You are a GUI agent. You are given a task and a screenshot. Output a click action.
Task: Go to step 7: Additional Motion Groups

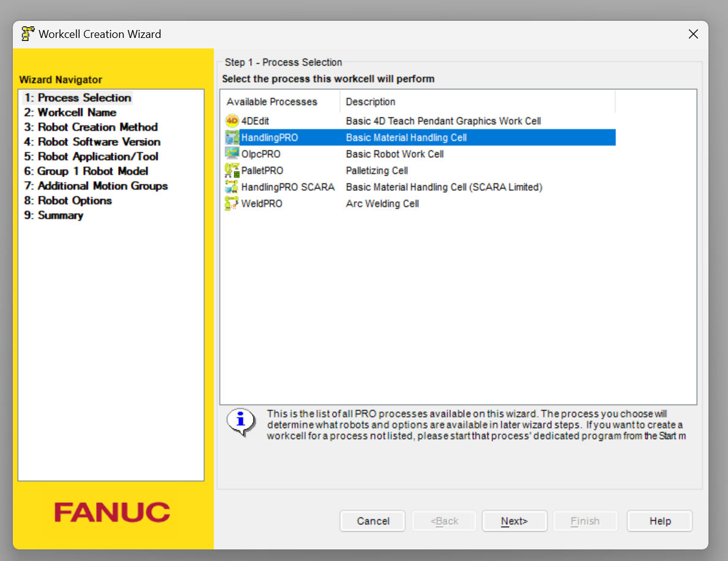[x=95, y=186]
